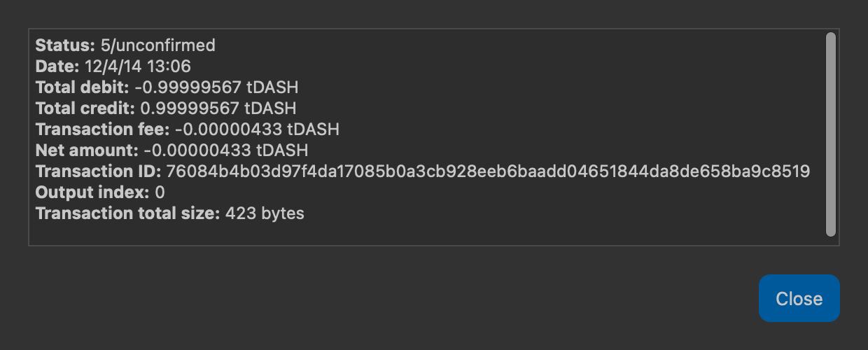Click the long transaction ID hash
The height and width of the screenshot is (350, 868).
488,171
